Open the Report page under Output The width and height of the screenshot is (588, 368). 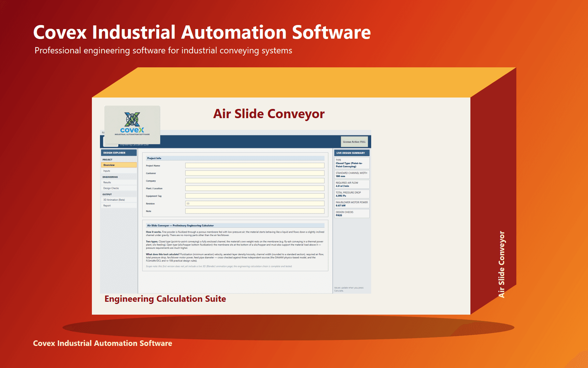click(x=119, y=206)
